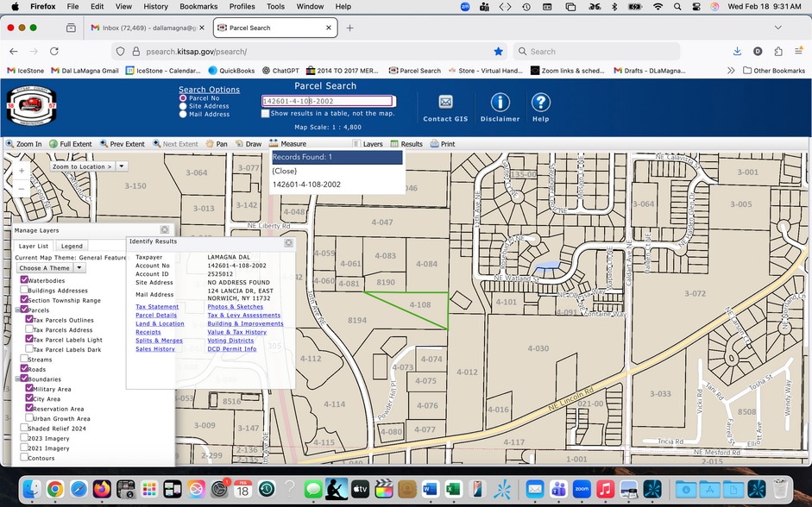This screenshot has width=812, height=507.
Task: Choose the Measure tool in toolbar
Action: [287, 144]
